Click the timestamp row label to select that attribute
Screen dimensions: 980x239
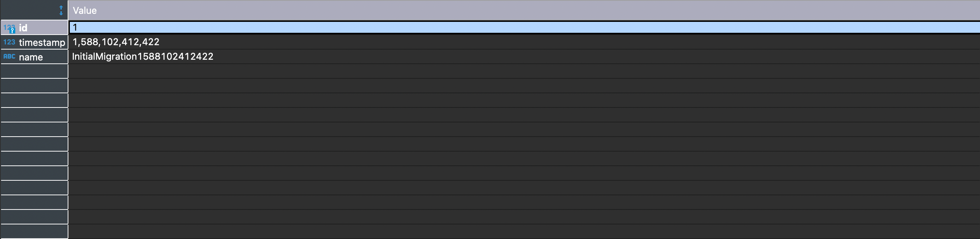(42, 42)
